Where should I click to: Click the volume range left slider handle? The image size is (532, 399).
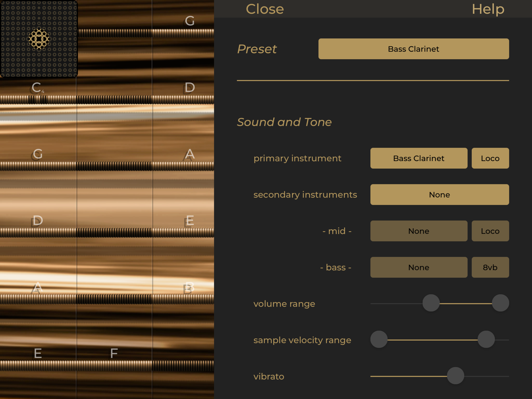(x=431, y=303)
